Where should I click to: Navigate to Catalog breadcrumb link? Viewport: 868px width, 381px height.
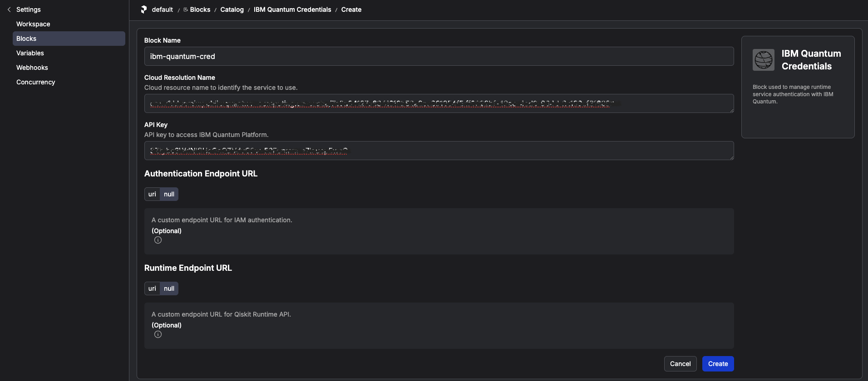[232, 10]
